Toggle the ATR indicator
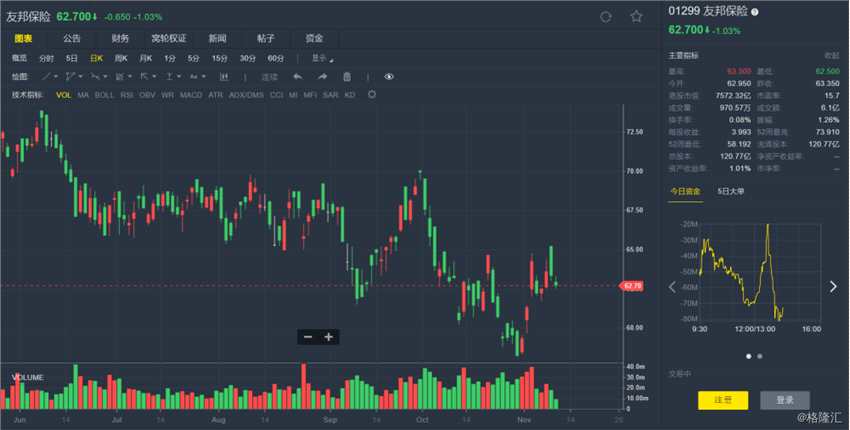Screen dimensions: 850x430 (215, 95)
